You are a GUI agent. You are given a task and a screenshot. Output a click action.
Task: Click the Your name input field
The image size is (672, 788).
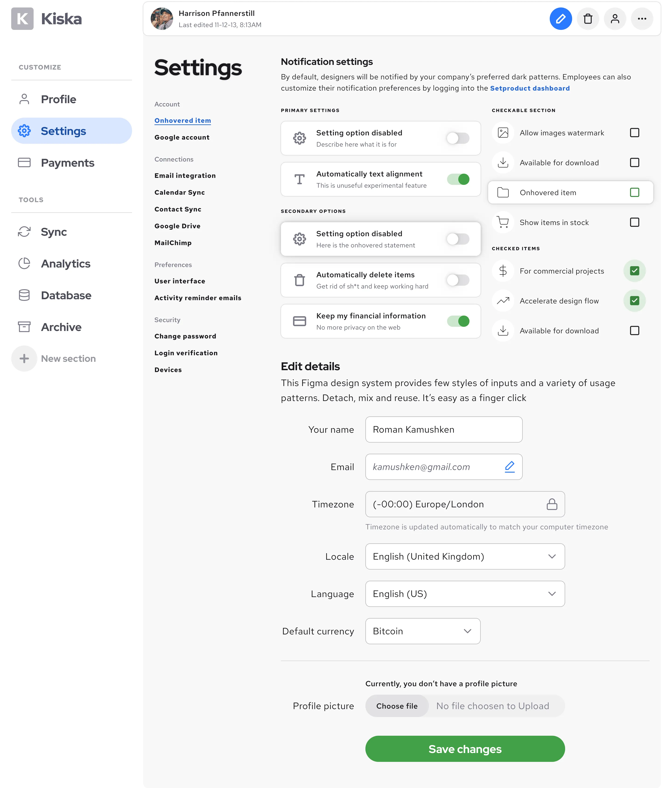coord(443,429)
